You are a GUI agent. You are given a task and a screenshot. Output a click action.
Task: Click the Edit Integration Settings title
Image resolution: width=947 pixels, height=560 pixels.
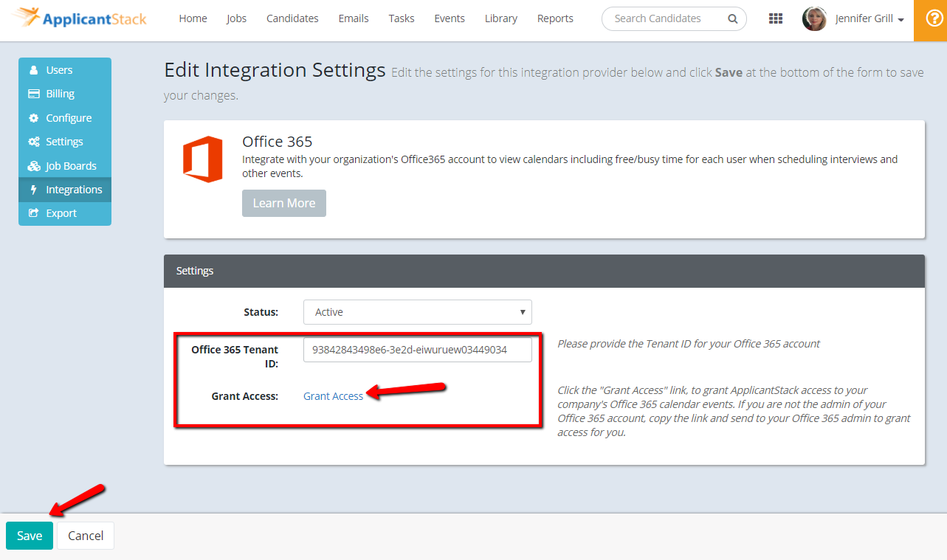pos(275,70)
